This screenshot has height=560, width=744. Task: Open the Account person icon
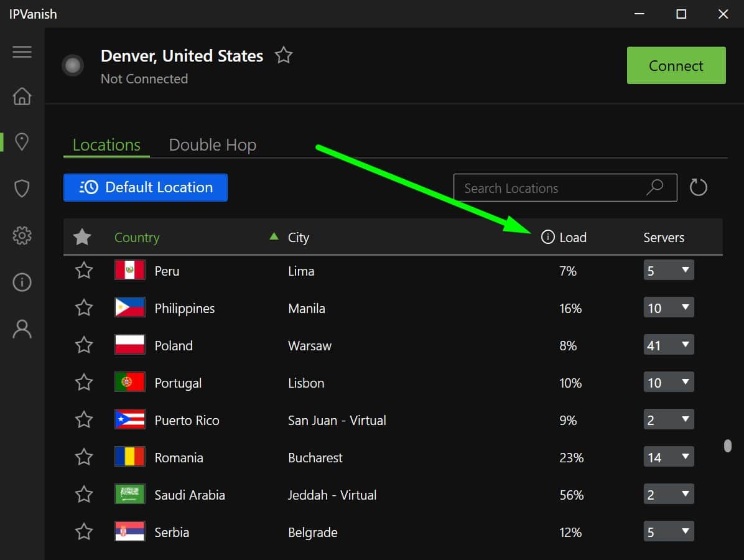[22, 329]
